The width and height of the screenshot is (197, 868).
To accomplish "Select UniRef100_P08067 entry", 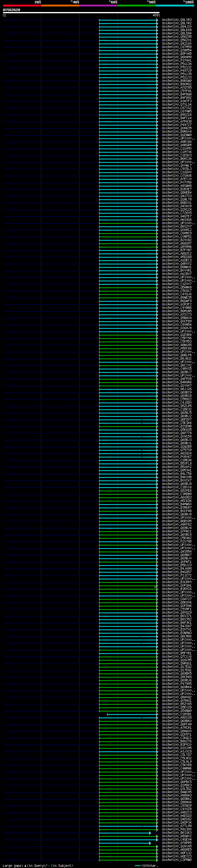I will (176, 457).
